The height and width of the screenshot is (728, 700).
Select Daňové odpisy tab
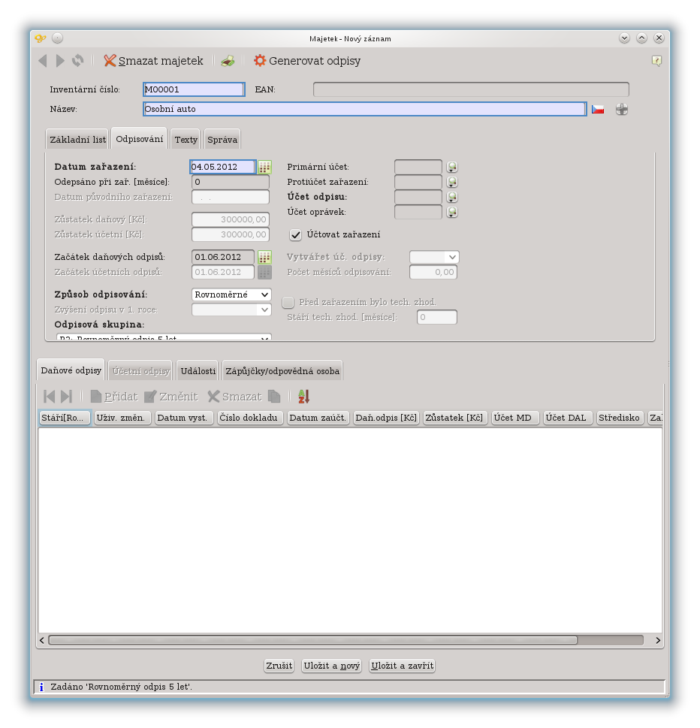coord(71,370)
